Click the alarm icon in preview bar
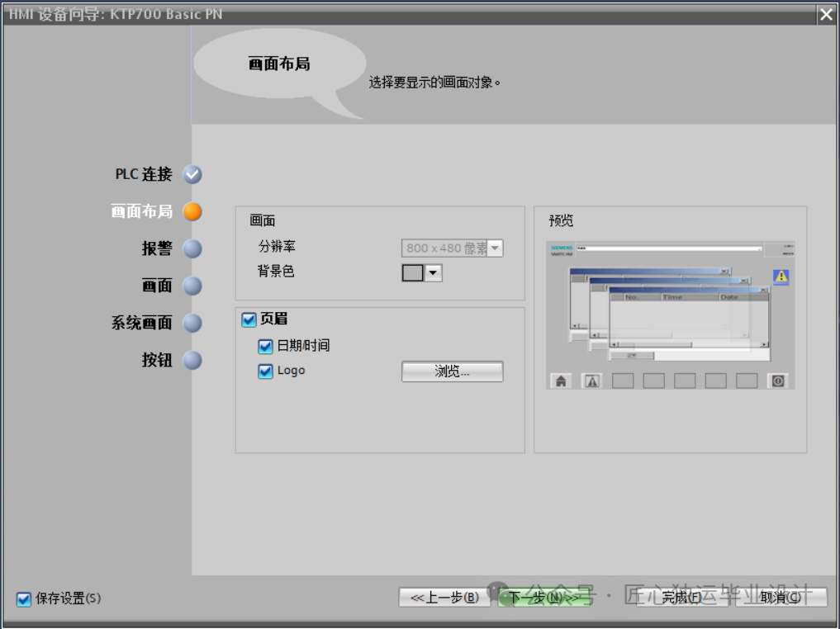Image resolution: width=840 pixels, height=629 pixels. pyautogui.click(x=592, y=381)
